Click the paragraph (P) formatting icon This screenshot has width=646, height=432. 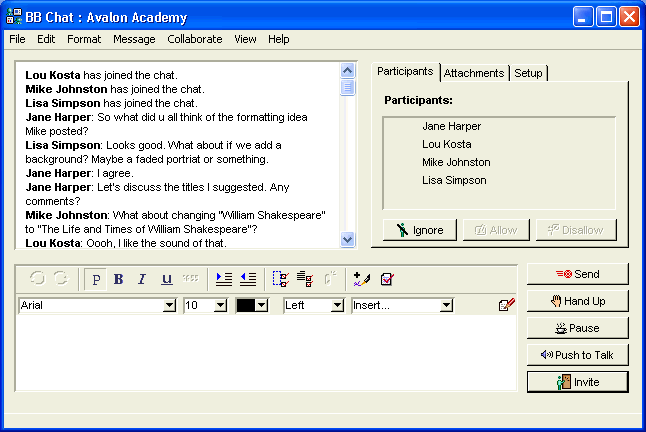click(96, 279)
